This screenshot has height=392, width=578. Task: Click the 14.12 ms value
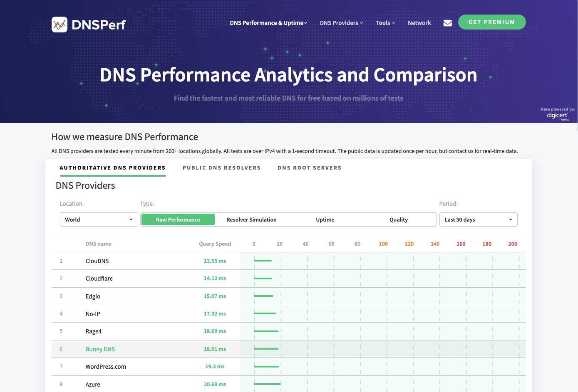[215, 279]
